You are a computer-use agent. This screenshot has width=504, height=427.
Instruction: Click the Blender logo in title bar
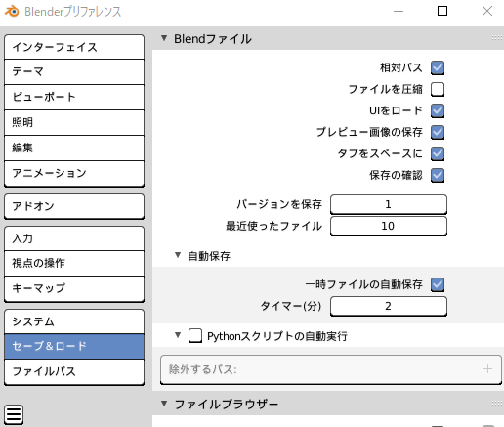tap(12, 11)
